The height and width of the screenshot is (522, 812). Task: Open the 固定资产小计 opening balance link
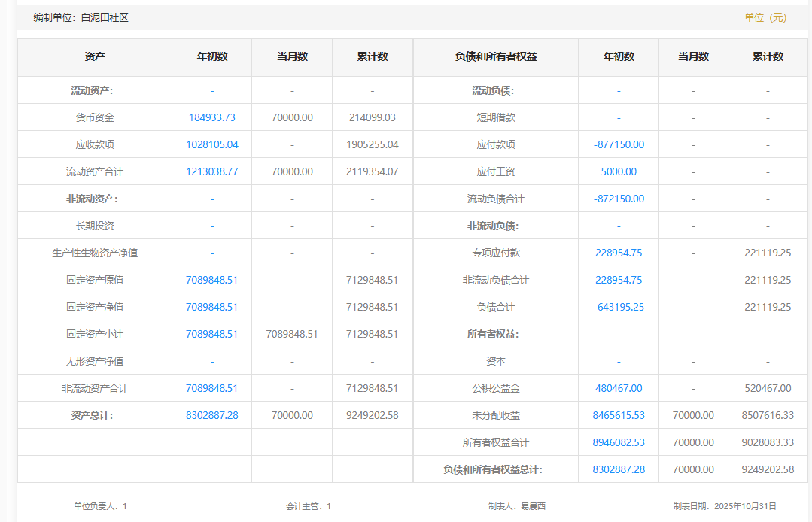coord(211,334)
